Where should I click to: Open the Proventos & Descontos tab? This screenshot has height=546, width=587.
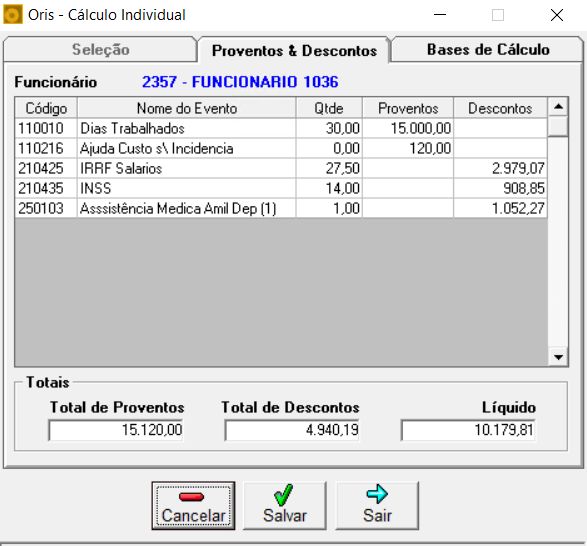[294, 51]
